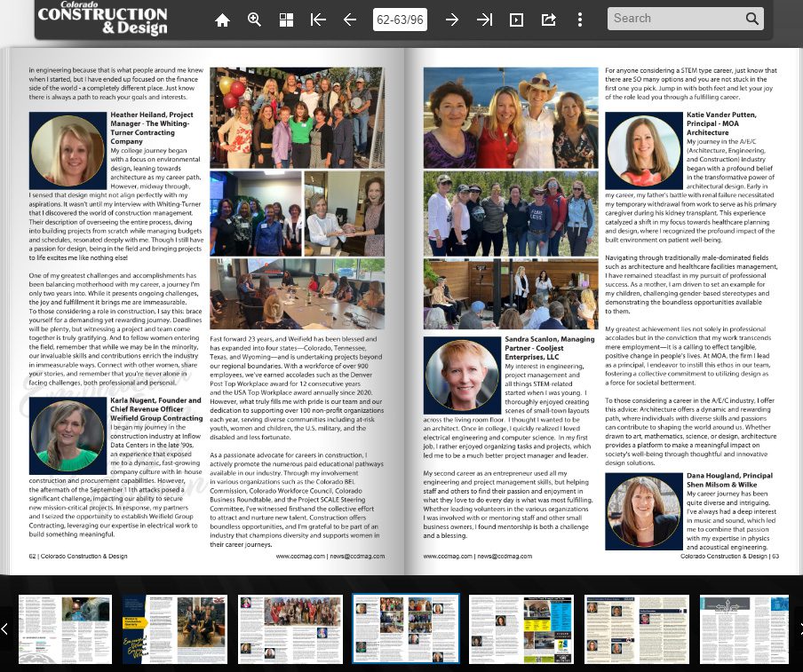Click the Colorado Construction & Design logo
Image resolution: width=803 pixels, height=672 pixels.
[x=102, y=19]
